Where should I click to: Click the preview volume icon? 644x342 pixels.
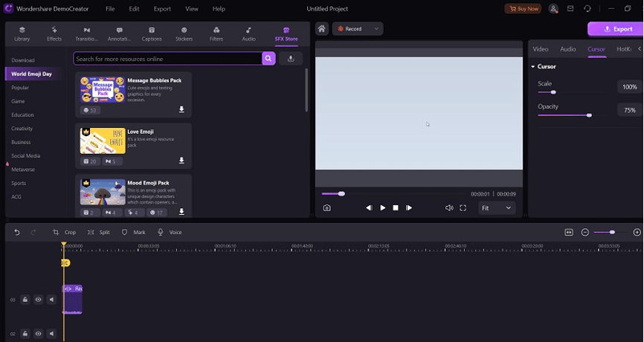(449, 208)
